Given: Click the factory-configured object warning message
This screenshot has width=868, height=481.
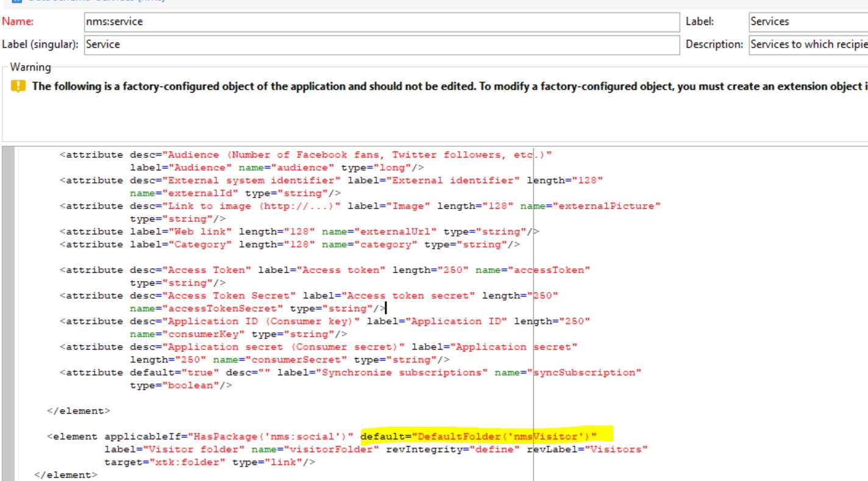Looking at the screenshot, I should [449, 86].
